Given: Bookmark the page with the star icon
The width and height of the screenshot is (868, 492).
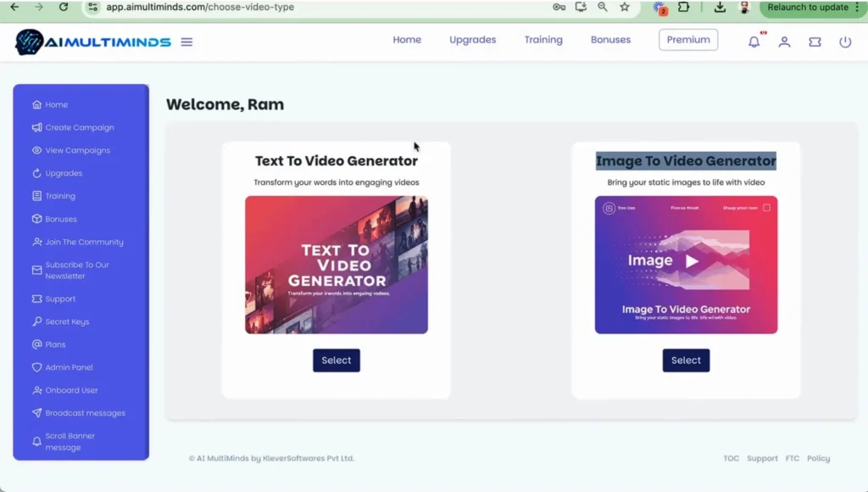Looking at the screenshot, I should [x=625, y=7].
